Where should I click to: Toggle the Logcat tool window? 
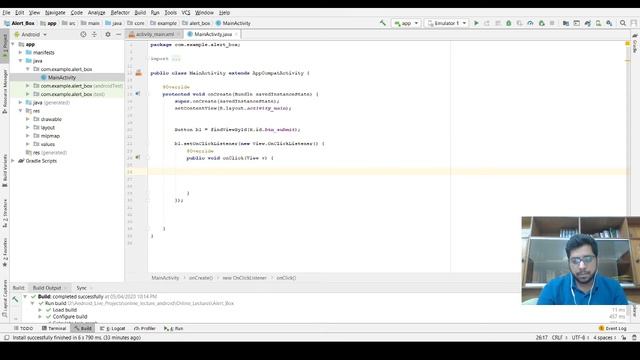113,328
